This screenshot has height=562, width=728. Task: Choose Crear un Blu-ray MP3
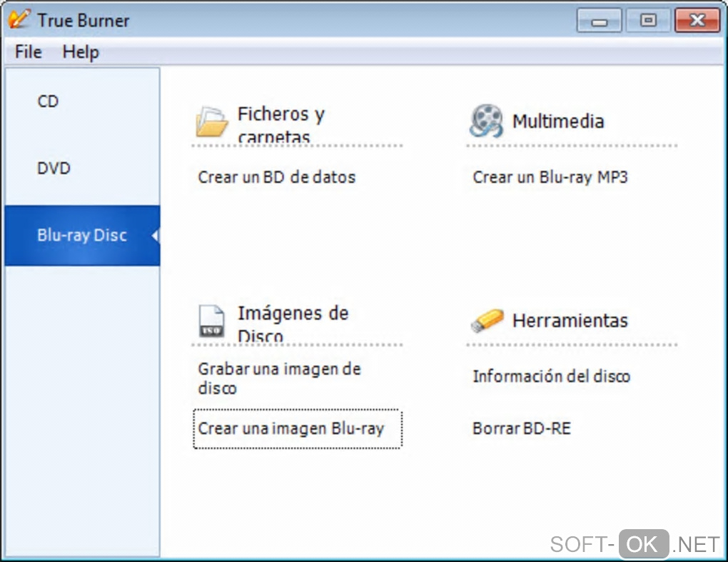[x=550, y=177]
